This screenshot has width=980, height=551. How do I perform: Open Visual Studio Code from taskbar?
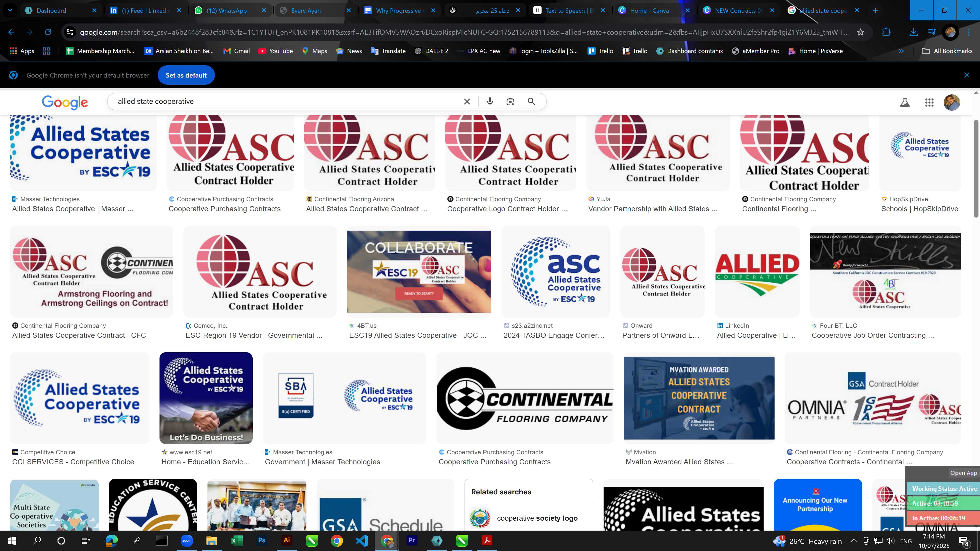[361, 540]
